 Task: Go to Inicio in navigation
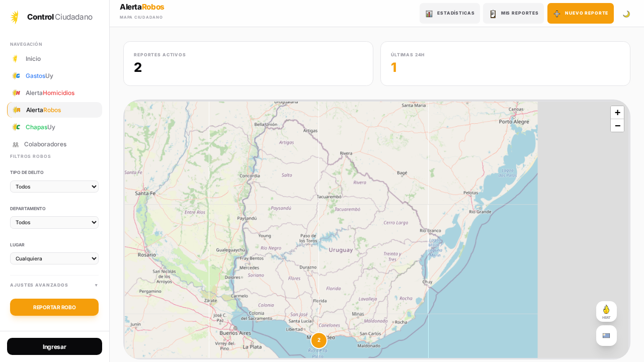(x=33, y=59)
